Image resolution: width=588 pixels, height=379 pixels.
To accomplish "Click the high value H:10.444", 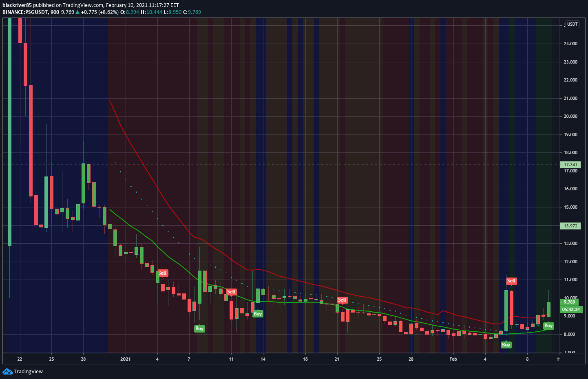I will click(151, 12).
